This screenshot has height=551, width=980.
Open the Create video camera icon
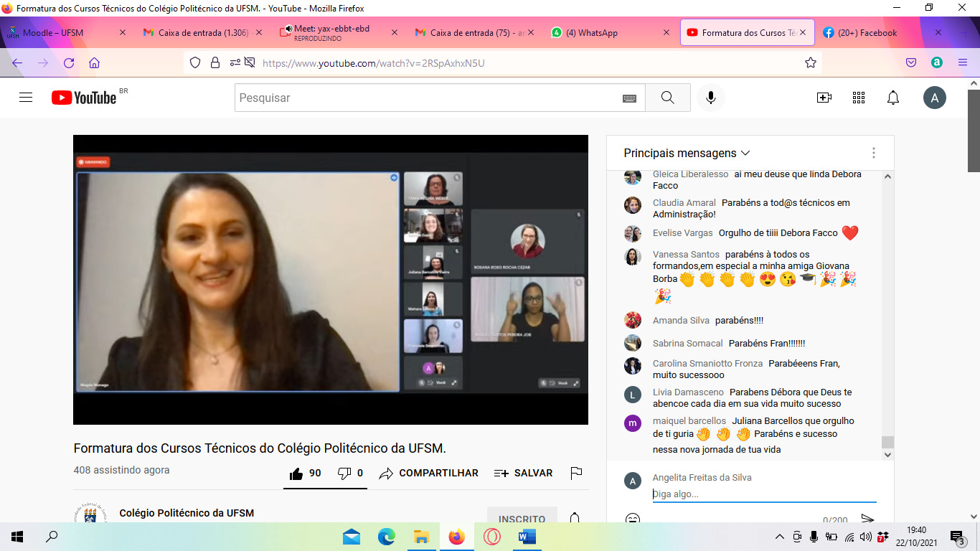[x=824, y=98]
